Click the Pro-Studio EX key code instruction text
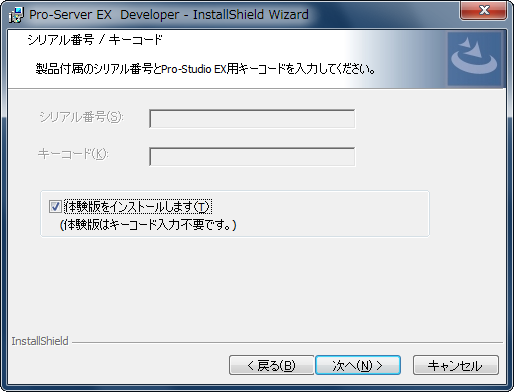This screenshot has height=392, width=514. (206, 69)
